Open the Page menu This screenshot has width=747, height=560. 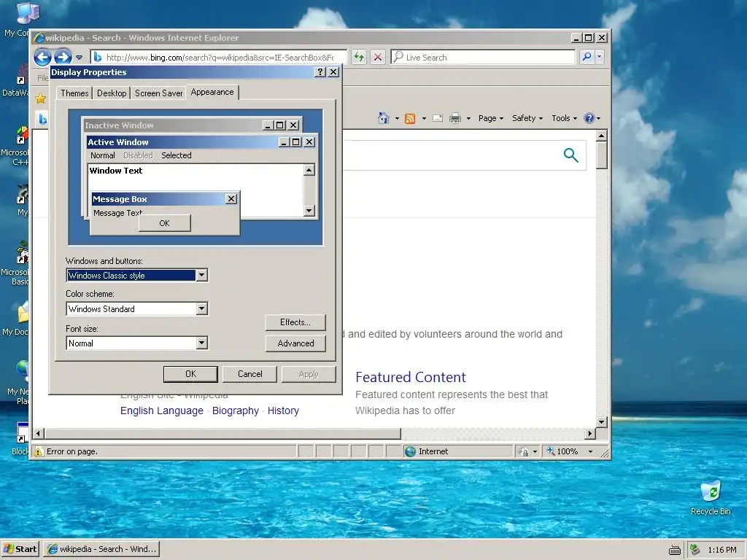pyautogui.click(x=491, y=118)
